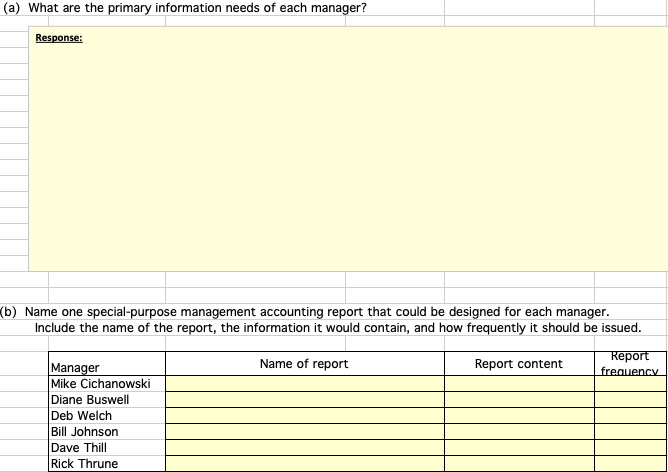This screenshot has height=472, width=668.
Task: Select the 'Dave Thill' cell
Action: pyautogui.click(x=107, y=448)
